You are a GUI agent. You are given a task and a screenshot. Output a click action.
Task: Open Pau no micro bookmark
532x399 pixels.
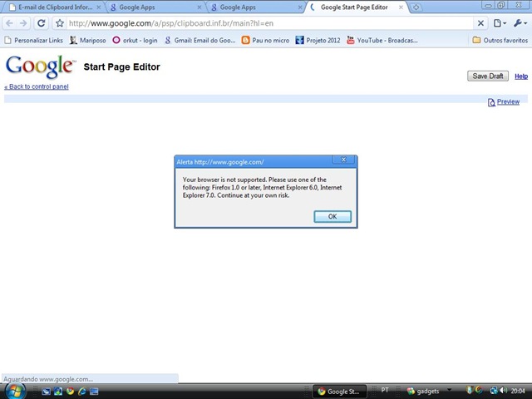point(265,41)
